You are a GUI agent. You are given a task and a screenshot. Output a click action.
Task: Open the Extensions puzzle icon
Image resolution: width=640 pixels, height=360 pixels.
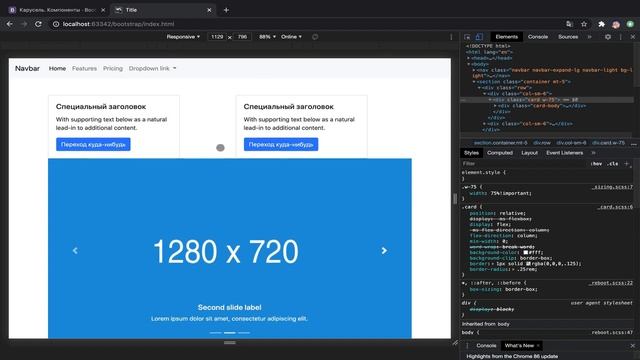click(x=601, y=24)
